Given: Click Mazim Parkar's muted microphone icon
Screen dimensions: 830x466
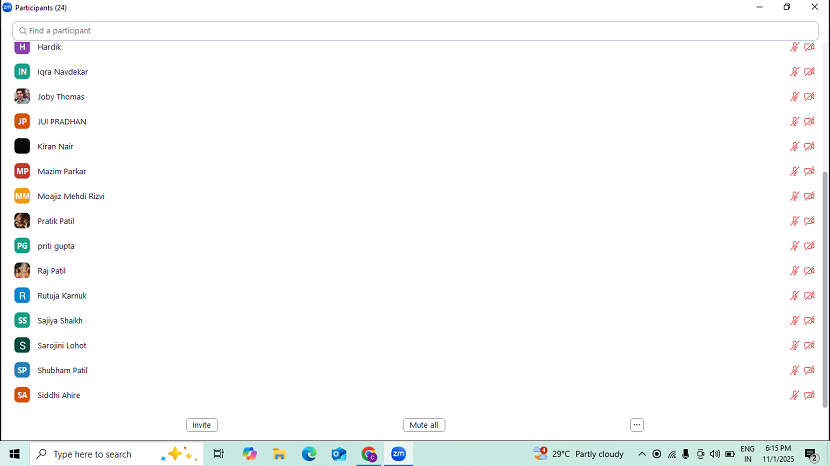Looking at the screenshot, I should tap(795, 172).
